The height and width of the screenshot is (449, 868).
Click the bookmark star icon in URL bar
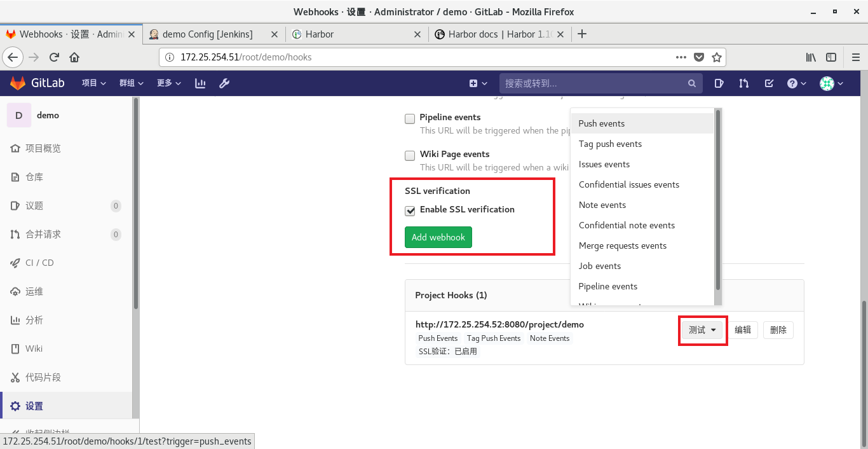tap(717, 57)
